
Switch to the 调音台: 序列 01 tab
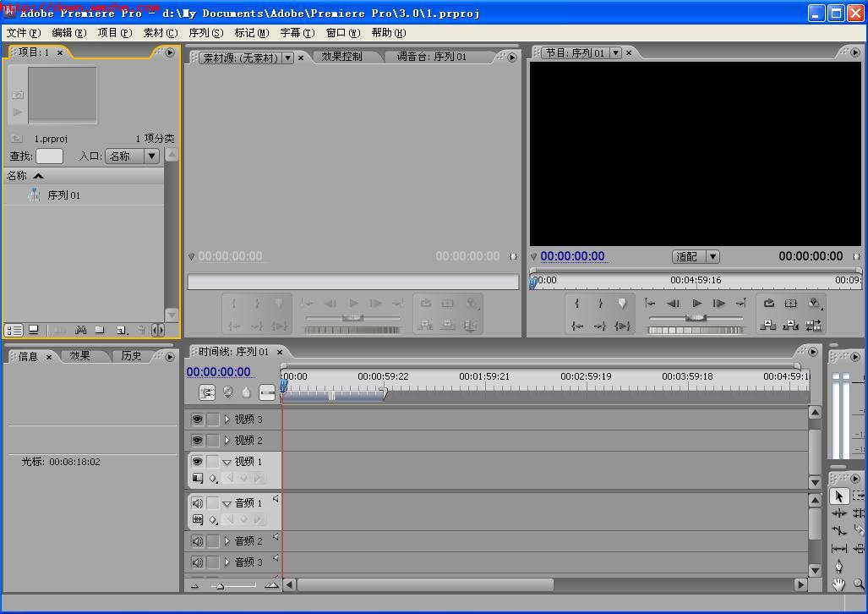[x=431, y=57]
